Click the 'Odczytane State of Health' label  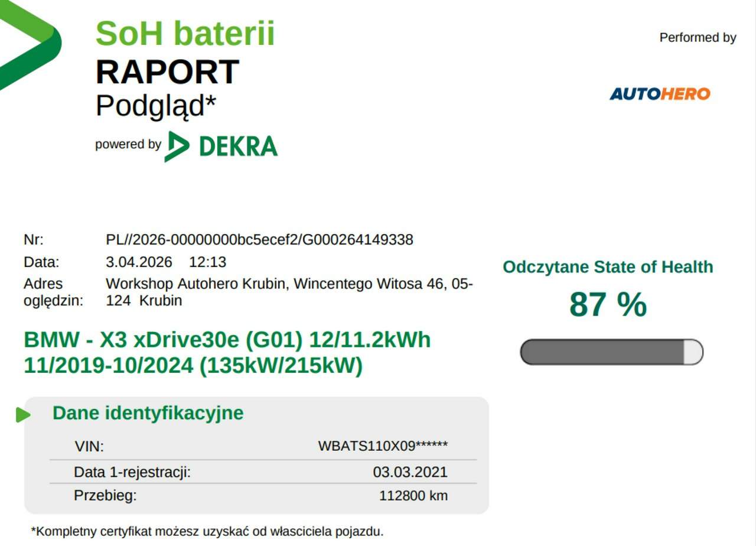click(608, 267)
